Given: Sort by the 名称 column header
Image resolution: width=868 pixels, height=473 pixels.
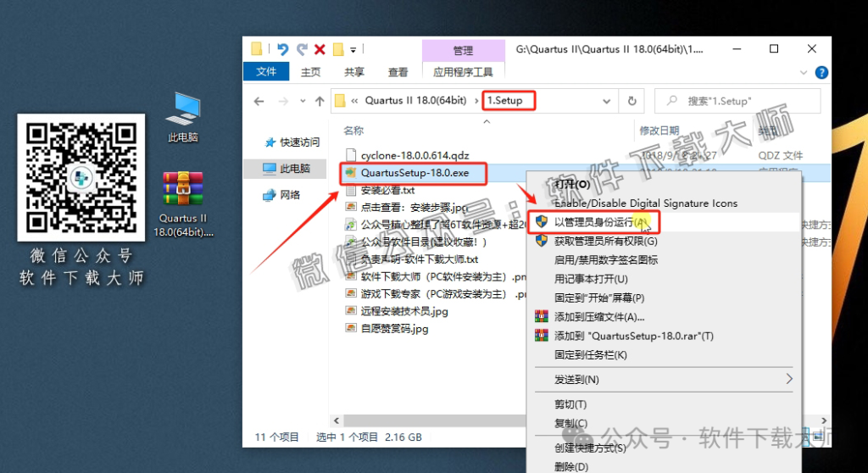Looking at the screenshot, I should point(353,131).
